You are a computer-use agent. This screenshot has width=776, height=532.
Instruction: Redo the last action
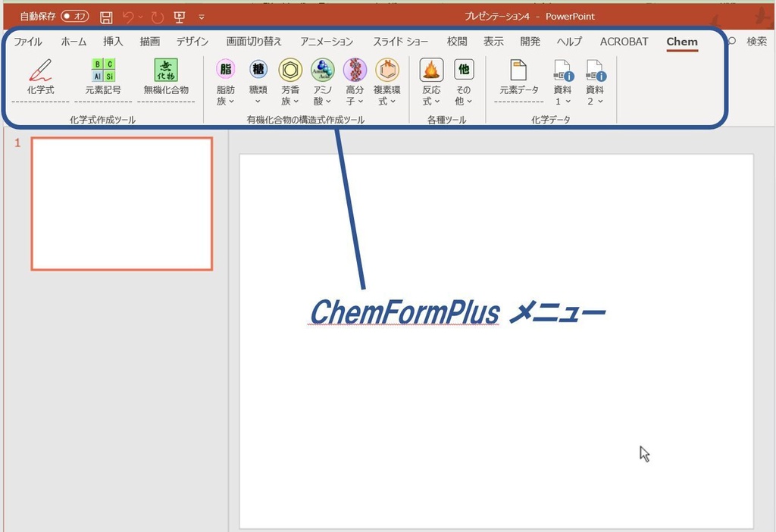click(158, 18)
